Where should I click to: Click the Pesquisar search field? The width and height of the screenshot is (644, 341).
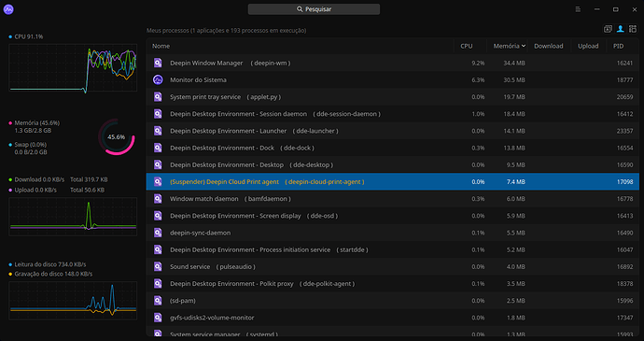314,9
